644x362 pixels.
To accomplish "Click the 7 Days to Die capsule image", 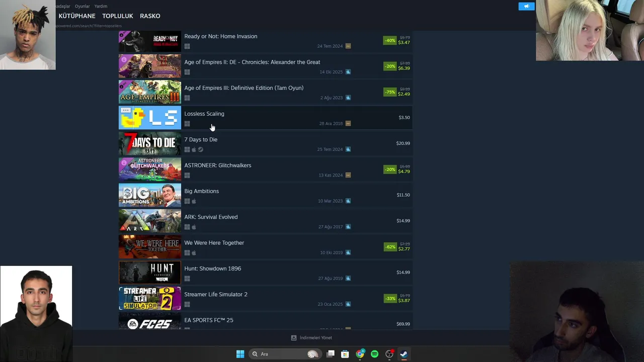I will (150, 143).
